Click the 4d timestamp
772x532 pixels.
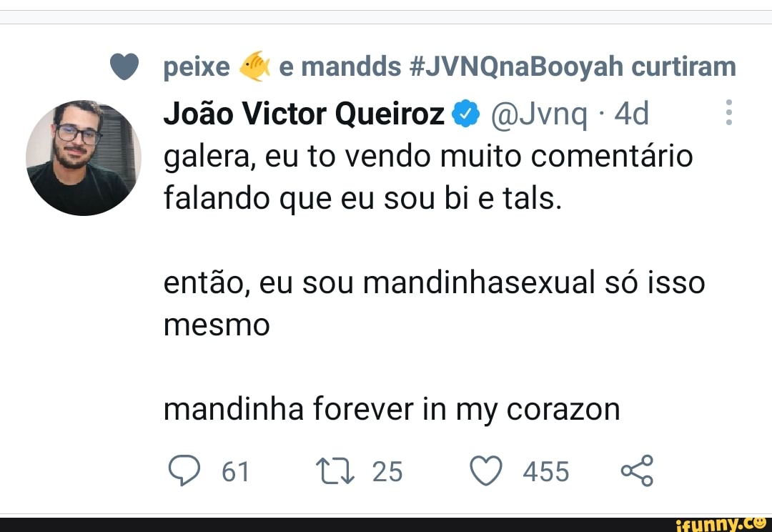click(632, 114)
